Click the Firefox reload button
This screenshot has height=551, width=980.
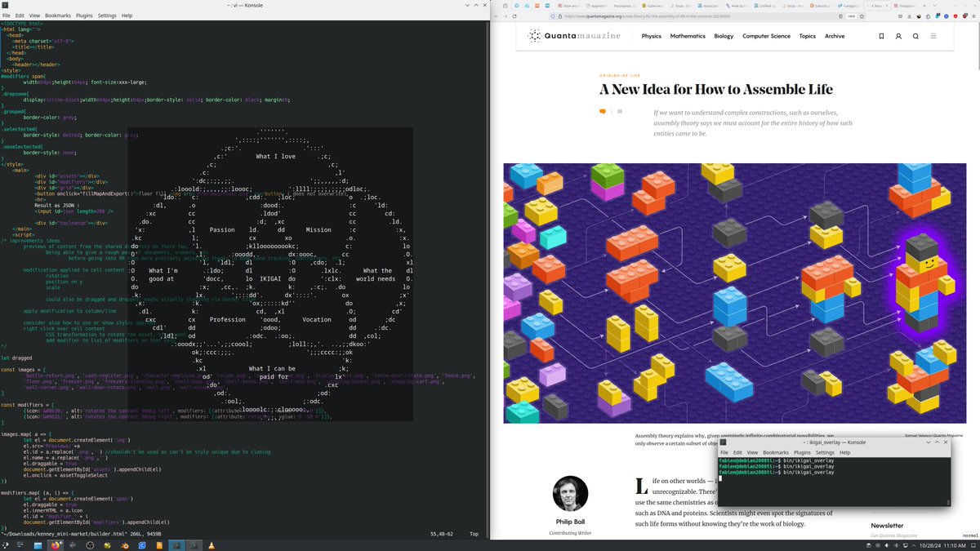[x=514, y=16]
